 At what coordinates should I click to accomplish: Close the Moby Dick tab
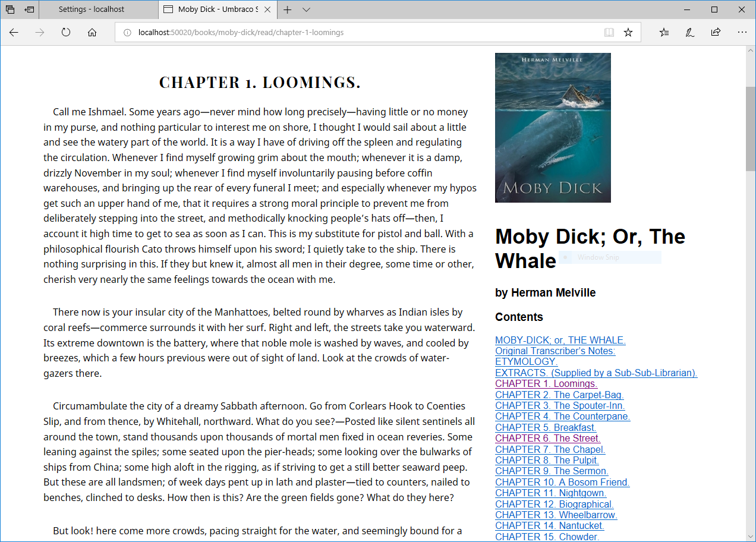(x=267, y=10)
